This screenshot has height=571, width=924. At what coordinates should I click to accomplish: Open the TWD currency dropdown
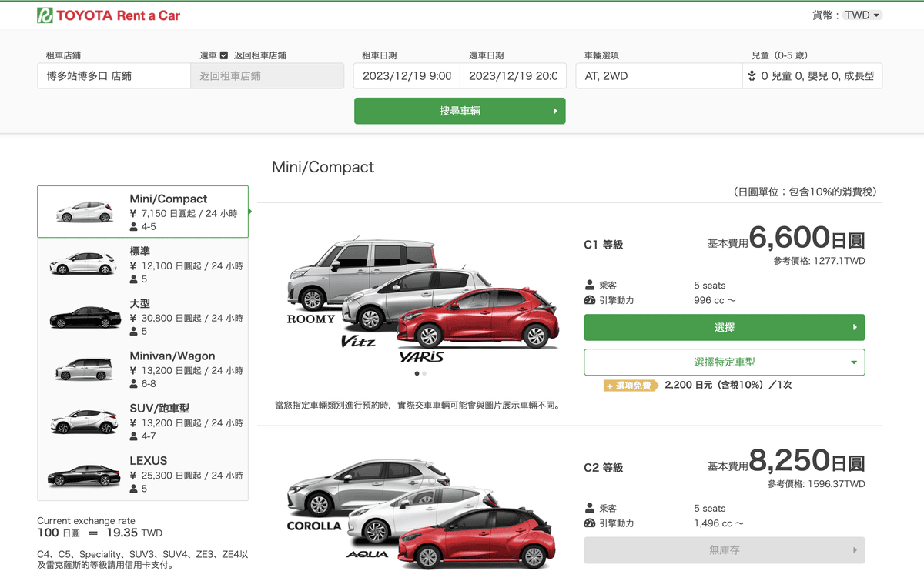862,15
